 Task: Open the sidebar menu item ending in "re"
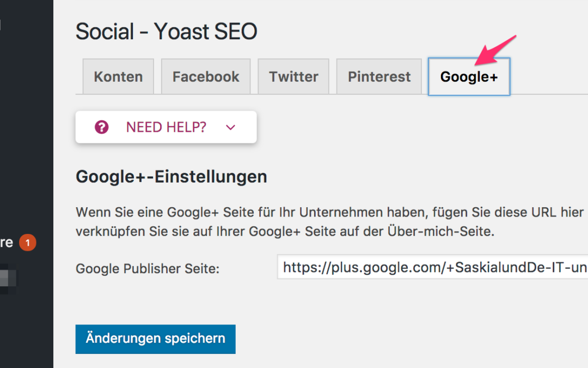pos(7,243)
